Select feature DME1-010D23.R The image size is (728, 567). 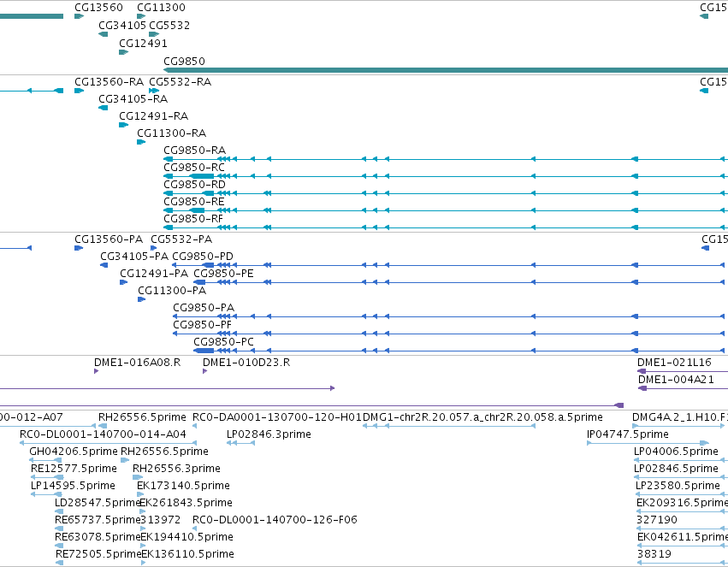click(x=246, y=363)
